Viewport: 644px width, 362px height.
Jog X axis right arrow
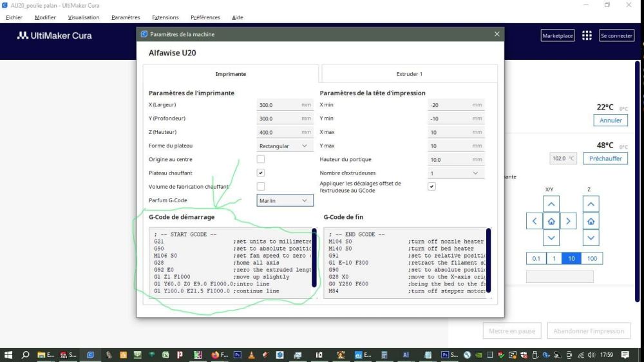568,221
